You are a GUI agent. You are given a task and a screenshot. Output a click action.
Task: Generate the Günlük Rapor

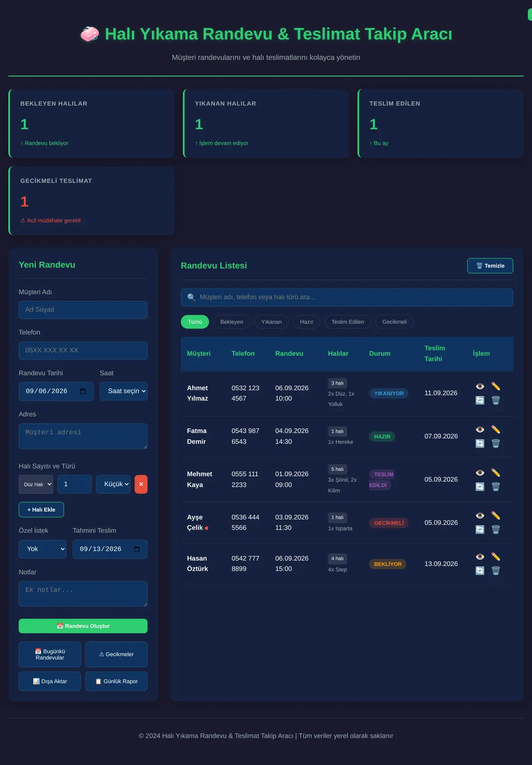pyautogui.click(x=116, y=681)
